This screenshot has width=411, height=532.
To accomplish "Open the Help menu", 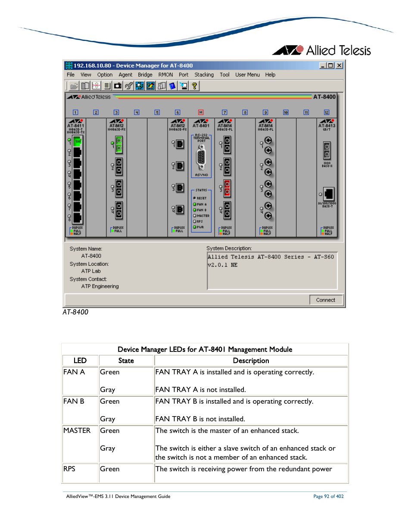I will coord(270,75).
